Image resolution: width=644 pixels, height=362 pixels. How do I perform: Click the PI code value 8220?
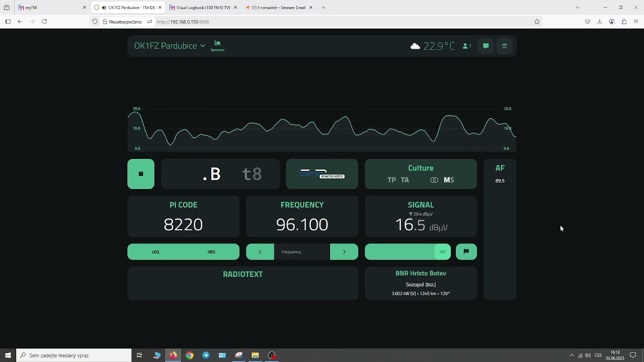point(183,225)
